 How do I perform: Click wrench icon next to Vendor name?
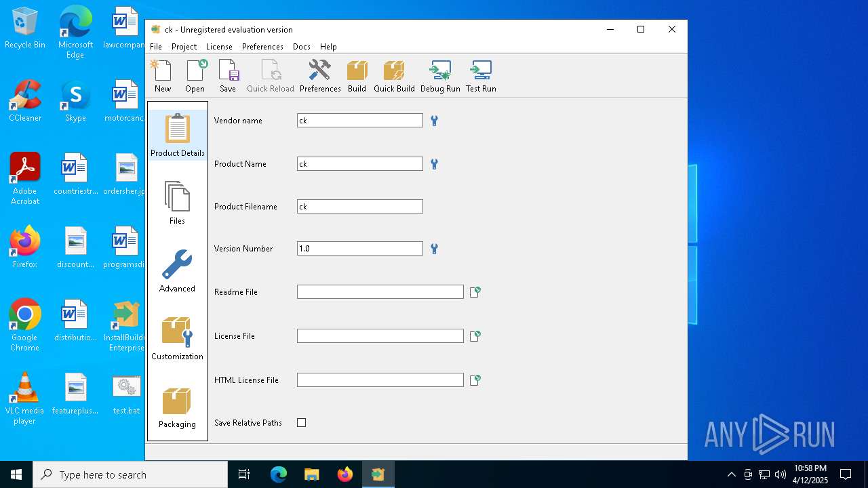coord(434,121)
